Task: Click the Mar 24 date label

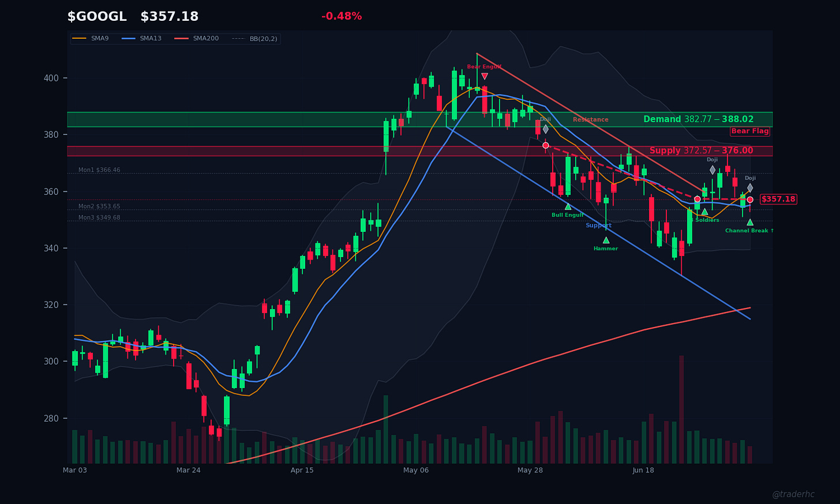Action: [189, 471]
